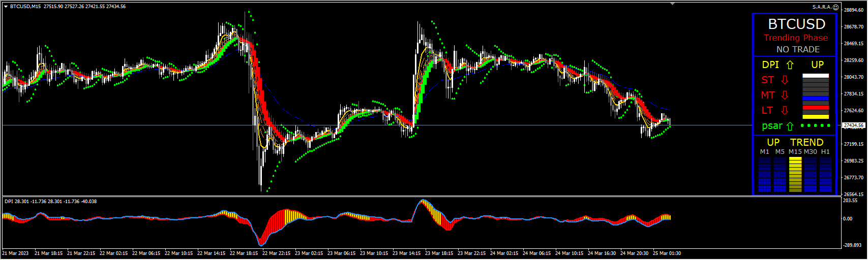Click the red LT label
This screenshot has height=260, width=868.
coord(767,110)
